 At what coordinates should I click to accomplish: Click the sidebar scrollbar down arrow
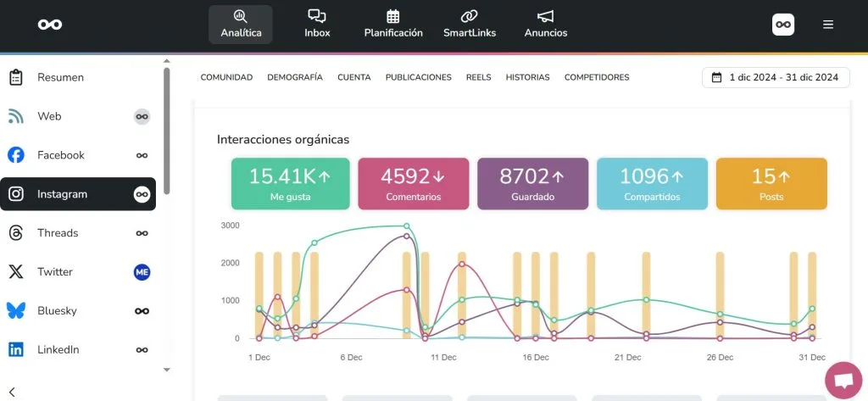tap(167, 370)
